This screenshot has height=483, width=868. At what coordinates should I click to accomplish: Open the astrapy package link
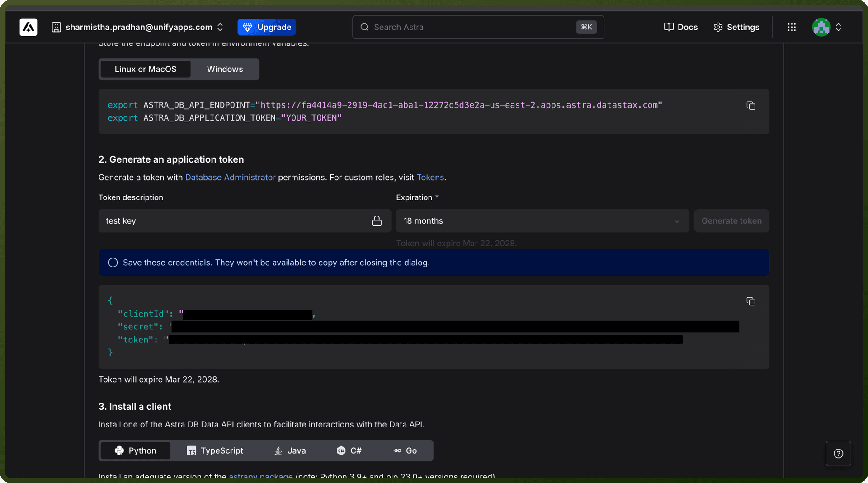261,476
